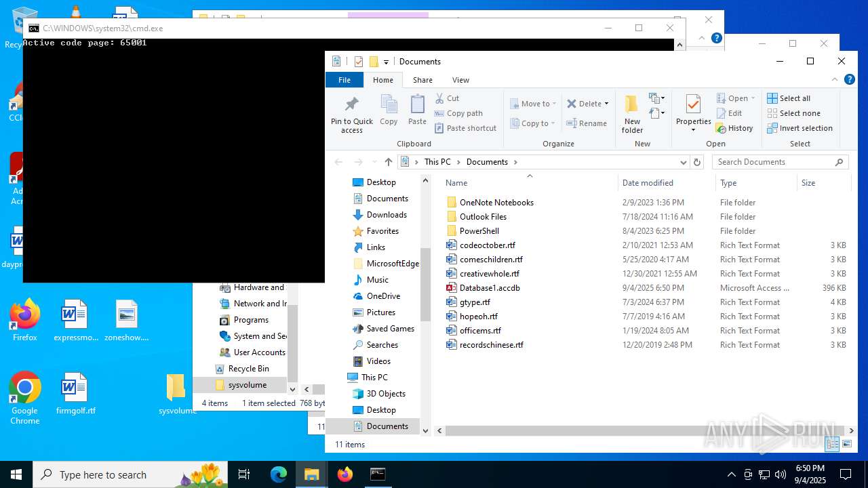The height and width of the screenshot is (488, 868).
Task: Click Firefox icon on taskbar
Action: coord(345,474)
